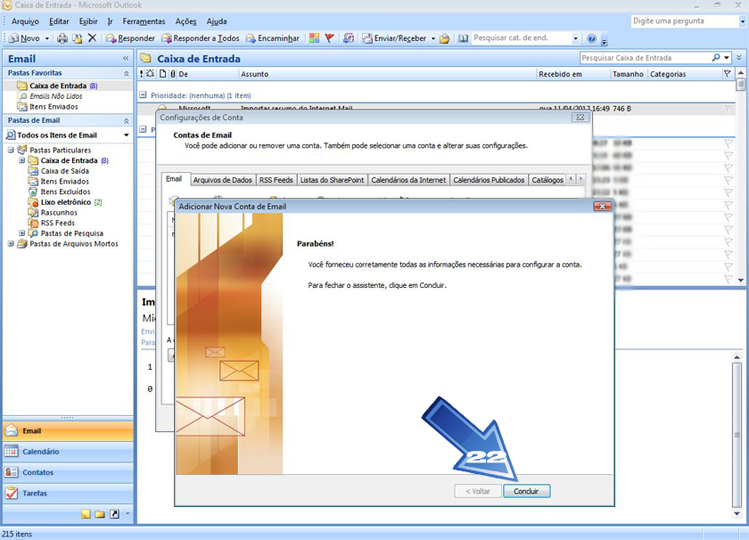Expand Pastas de Pesquisa node
Screen dimensions: 749x540
[21, 233]
